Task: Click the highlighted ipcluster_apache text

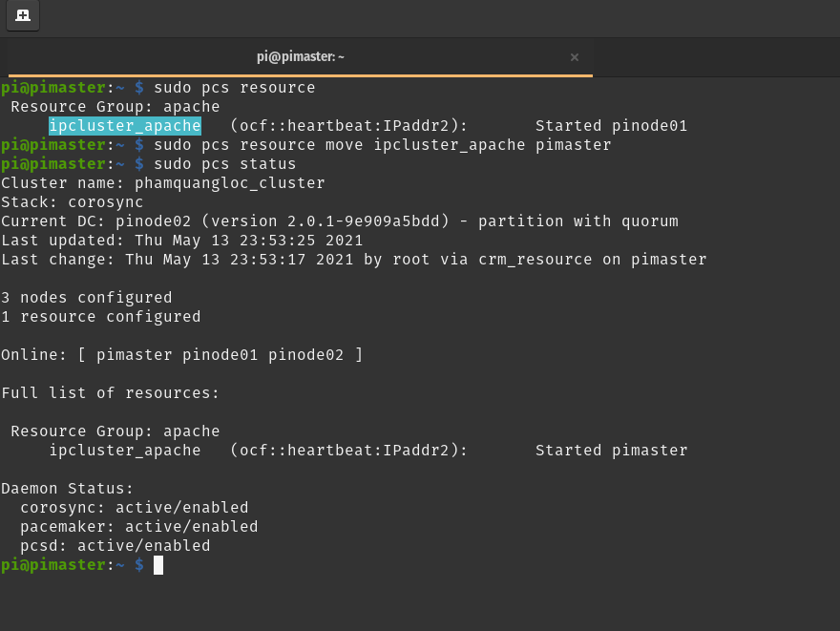Action: point(125,126)
